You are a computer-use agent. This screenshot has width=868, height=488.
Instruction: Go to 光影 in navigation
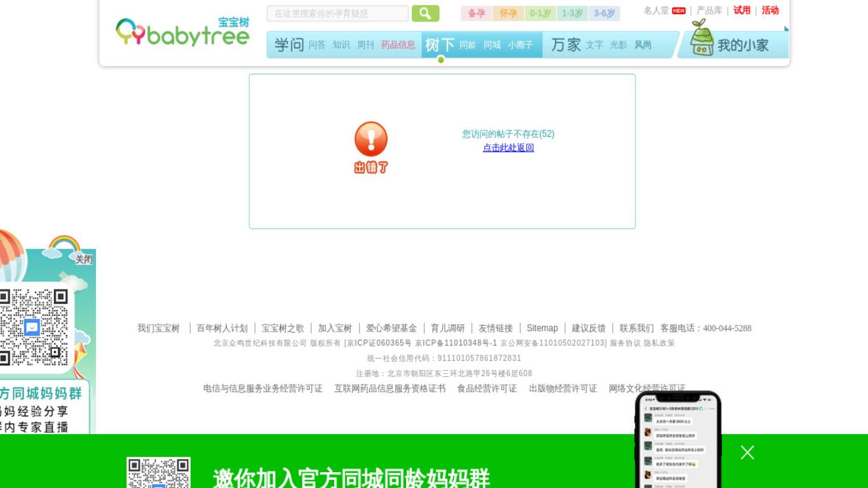[618, 45]
